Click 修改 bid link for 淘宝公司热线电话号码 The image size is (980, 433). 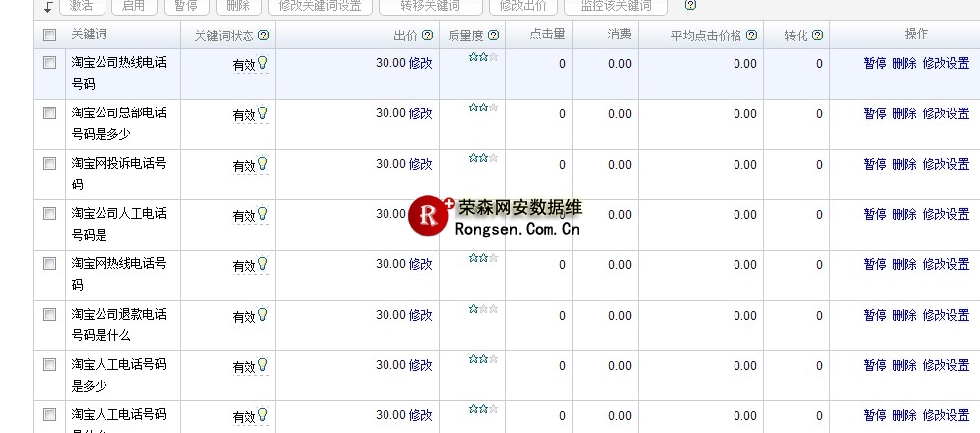420,63
